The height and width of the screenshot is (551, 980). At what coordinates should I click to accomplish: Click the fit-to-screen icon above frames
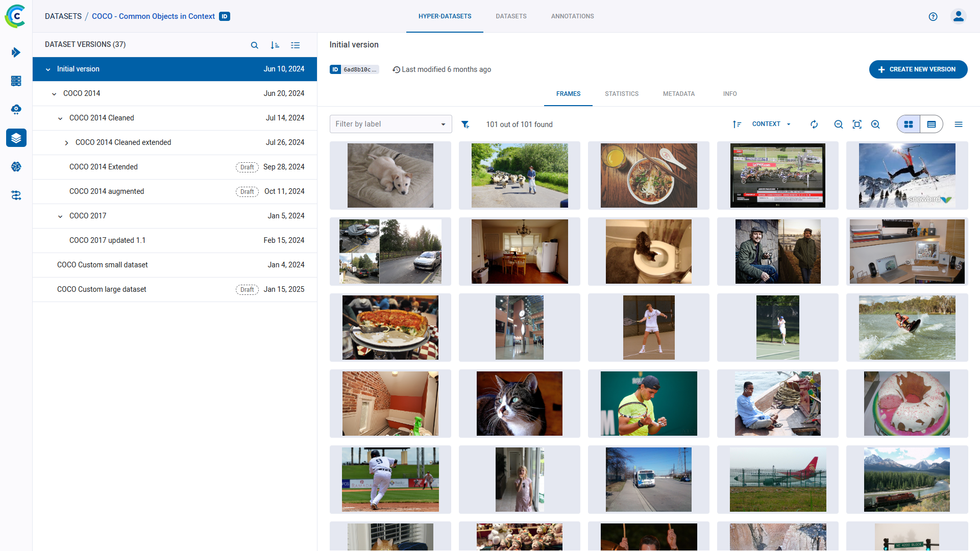[x=857, y=124]
